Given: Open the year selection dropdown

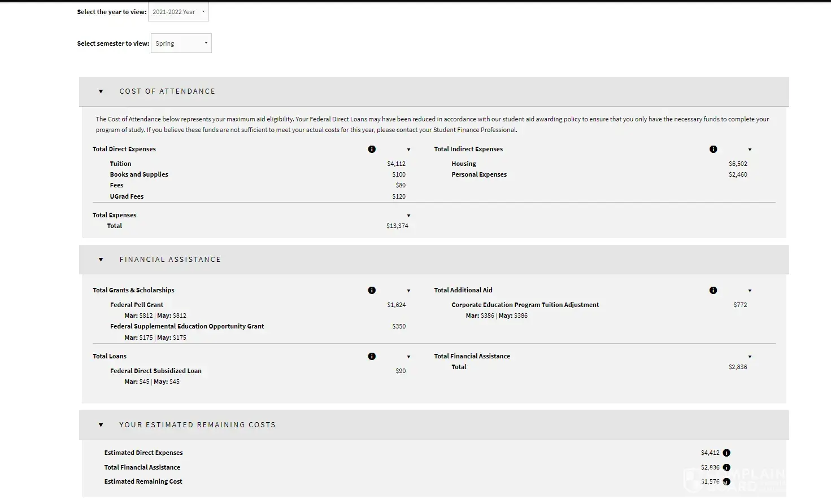Looking at the screenshot, I should [x=179, y=12].
